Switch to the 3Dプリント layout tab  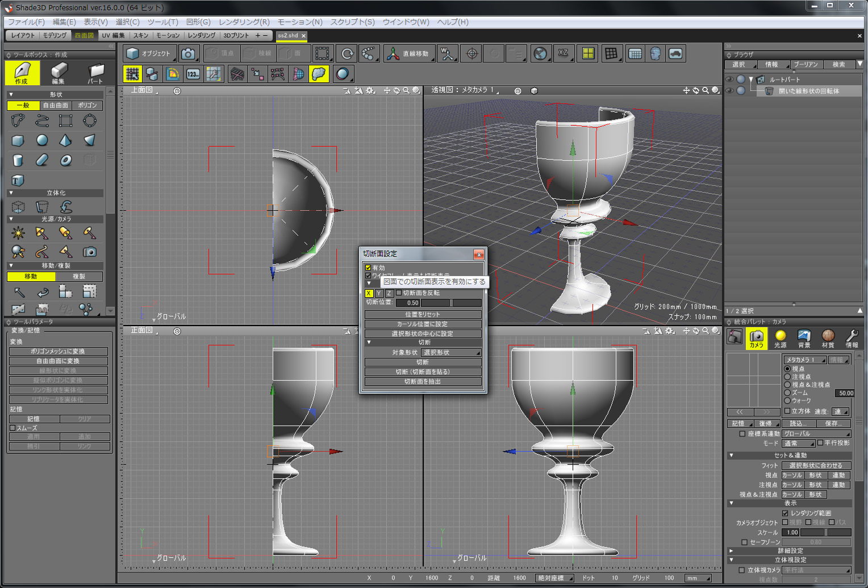236,35
